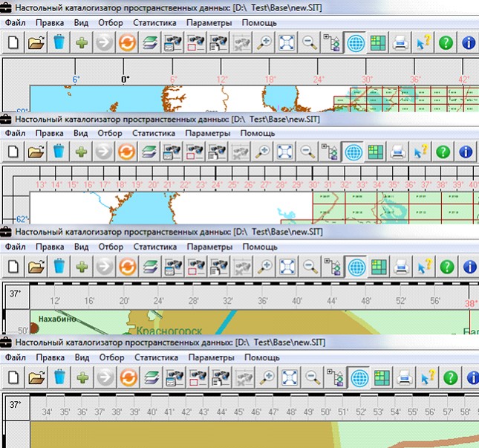Toggle the green grid view in the second window
Screen dimensions: 479x448
[377, 152]
